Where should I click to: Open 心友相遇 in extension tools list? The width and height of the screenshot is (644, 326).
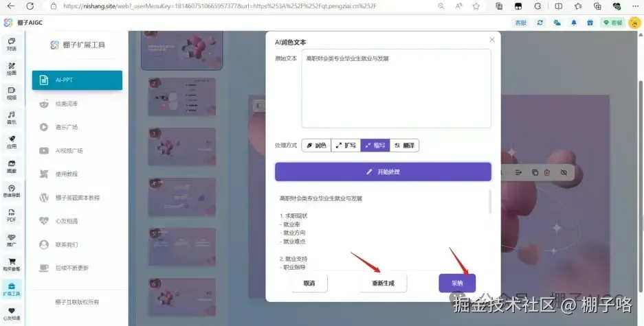click(77, 221)
